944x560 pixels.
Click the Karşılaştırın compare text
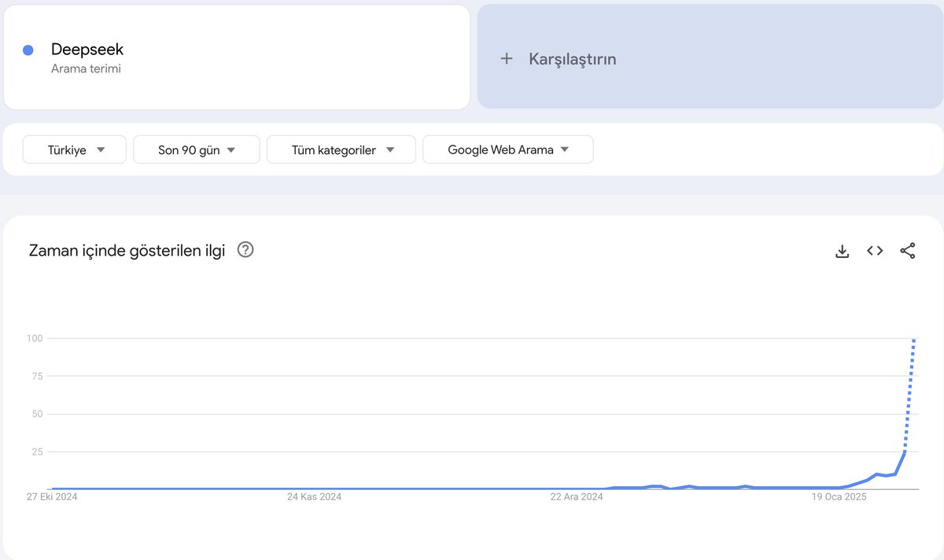(573, 59)
